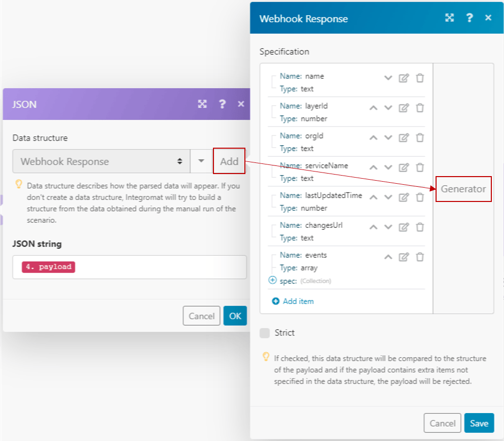Delete the 'layerId' specification item
The image size is (504, 441).
[420, 108]
